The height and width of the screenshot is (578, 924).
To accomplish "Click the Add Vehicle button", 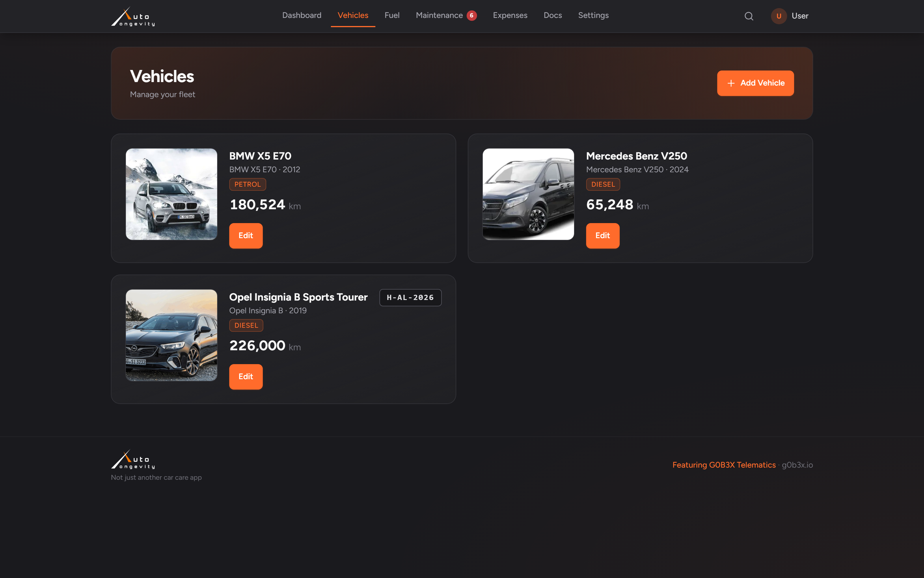I will pos(755,83).
